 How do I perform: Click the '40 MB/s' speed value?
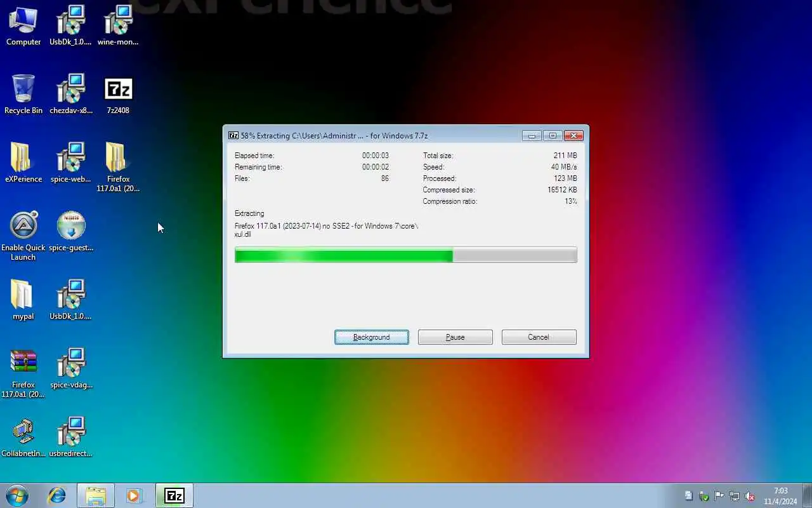coord(563,167)
